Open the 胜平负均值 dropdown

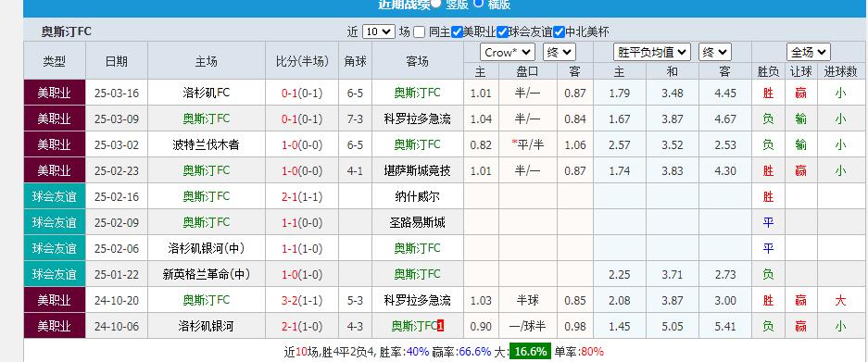[652, 53]
